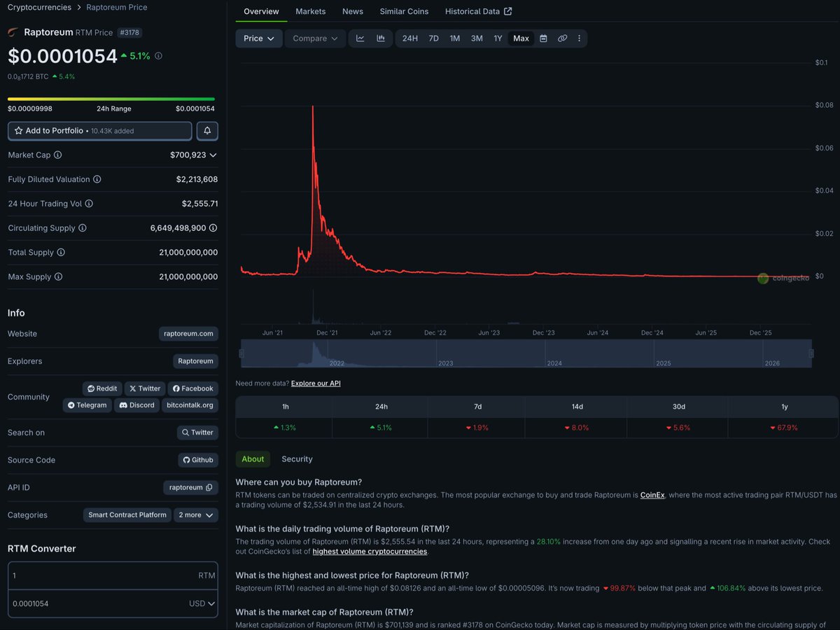
Task: Click the Cryptocurrencies breadcrumb link
Action: [39, 7]
